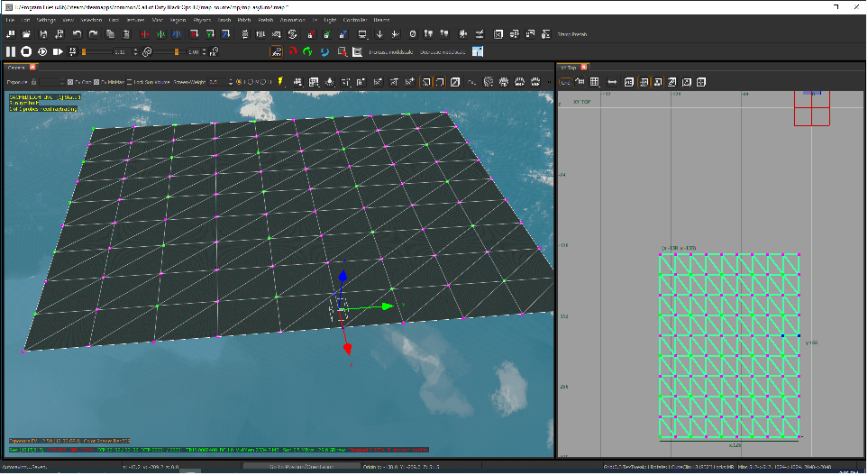Toggle the Ev MinMax checkbox
This screenshot has height=475, width=868.
[x=96, y=82]
